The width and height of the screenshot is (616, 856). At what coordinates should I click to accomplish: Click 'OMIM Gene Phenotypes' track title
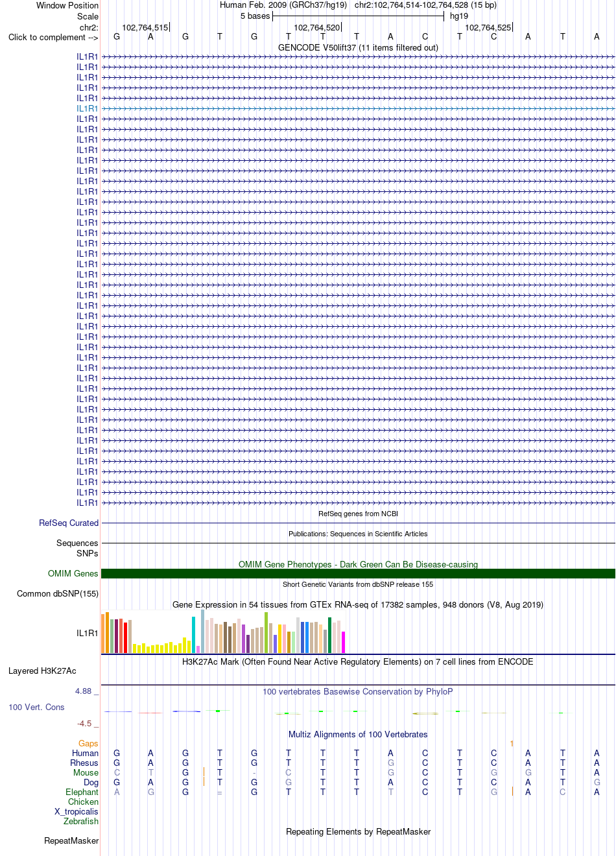[358, 564]
